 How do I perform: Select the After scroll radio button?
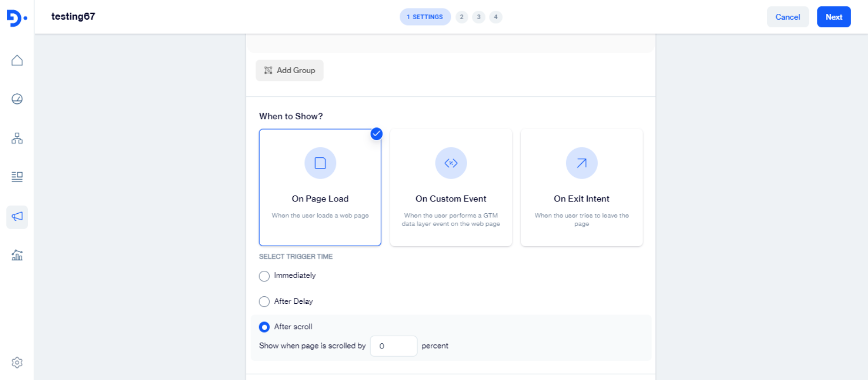264,327
